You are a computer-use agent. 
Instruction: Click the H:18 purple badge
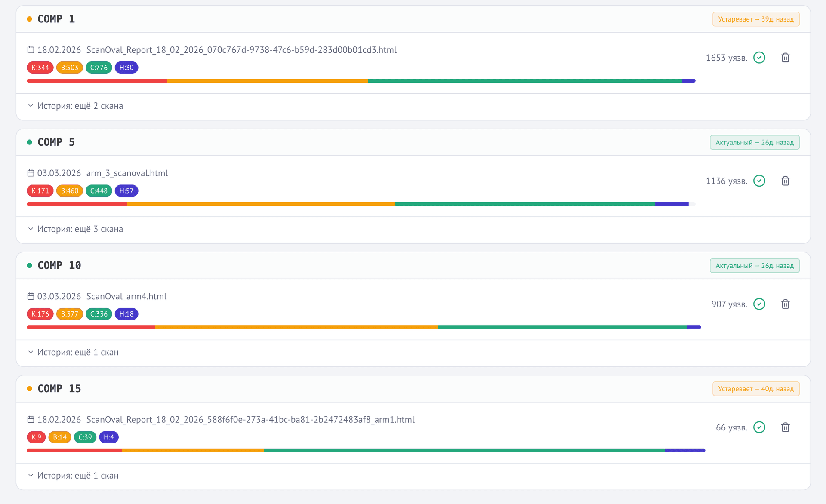126,314
